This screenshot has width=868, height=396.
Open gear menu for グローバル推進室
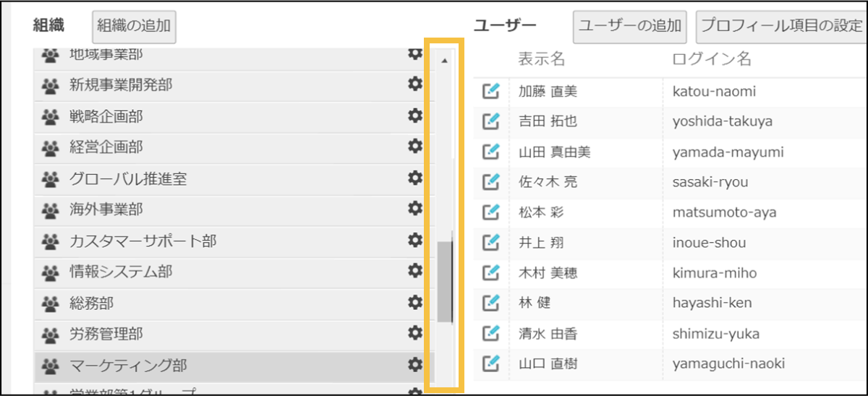click(x=415, y=177)
